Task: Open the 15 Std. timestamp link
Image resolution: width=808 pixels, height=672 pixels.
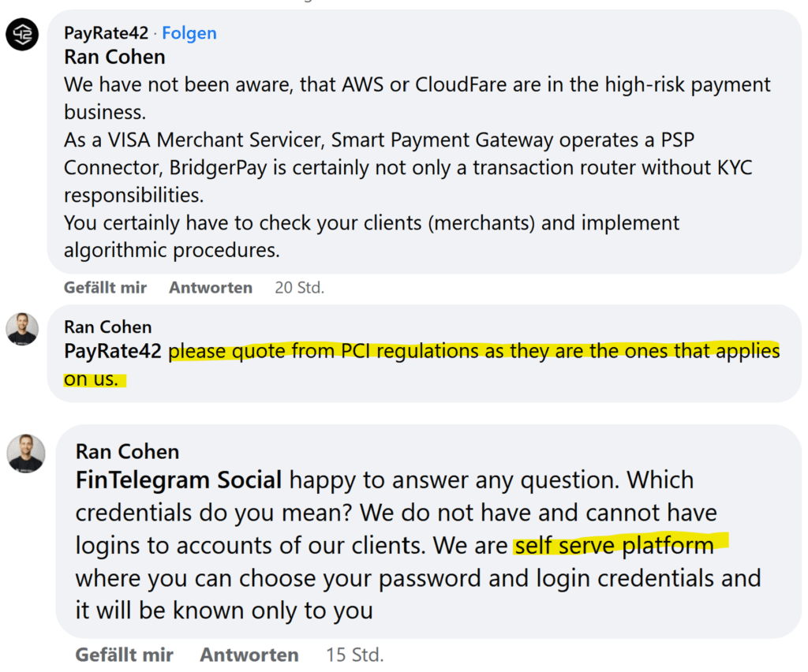Action: 354,655
